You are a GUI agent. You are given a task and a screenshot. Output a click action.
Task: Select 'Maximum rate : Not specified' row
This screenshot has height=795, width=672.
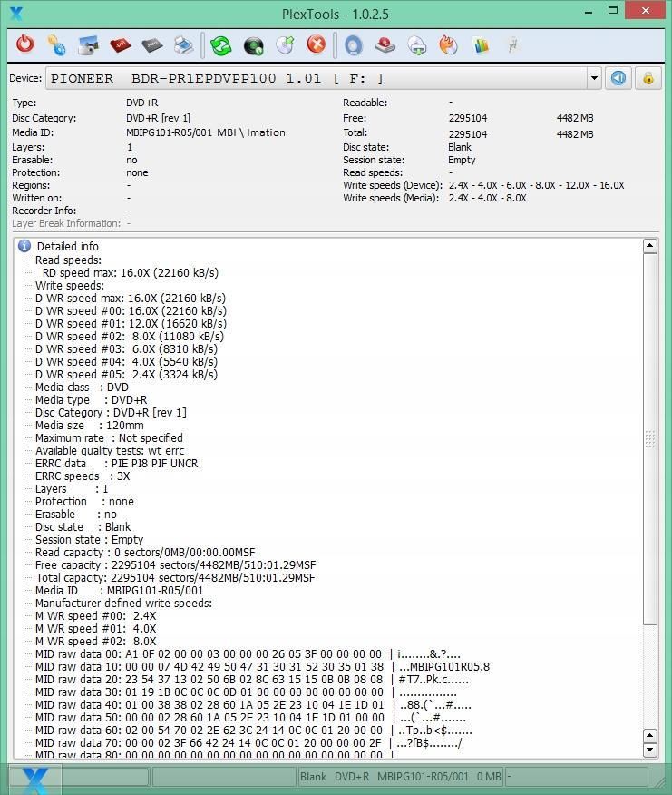(109, 438)
